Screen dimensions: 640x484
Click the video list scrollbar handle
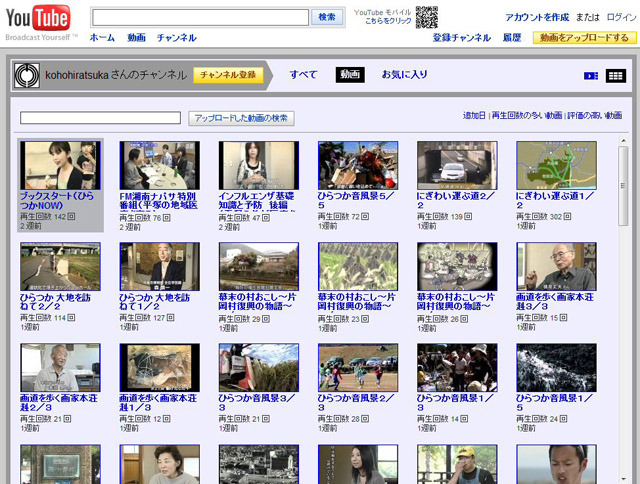click(623, 186)
